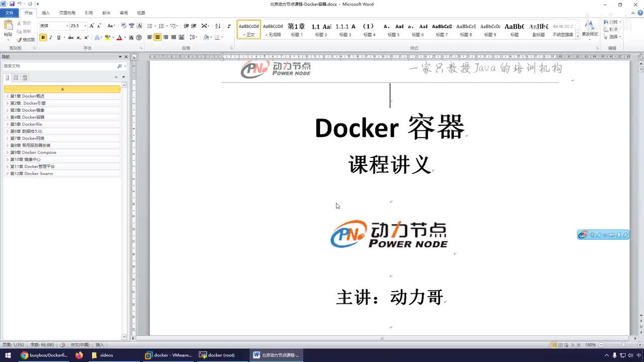Toggle Underline formatting

58,38
